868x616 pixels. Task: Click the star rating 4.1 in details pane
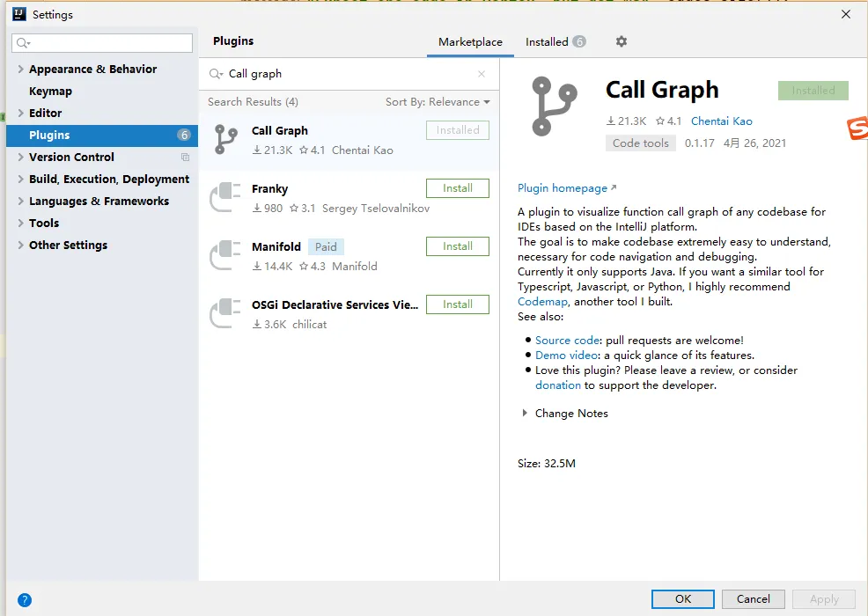pyautogui.click(x=669, y=121)
